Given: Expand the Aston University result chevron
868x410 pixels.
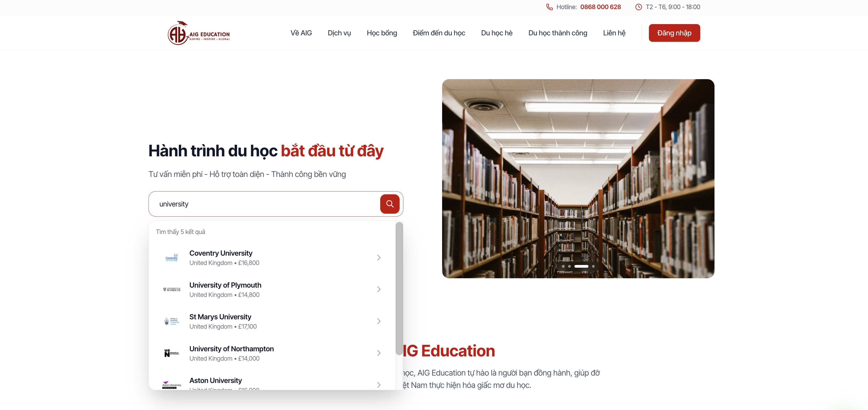Looking at the screenshot, I should coord(379,385).
